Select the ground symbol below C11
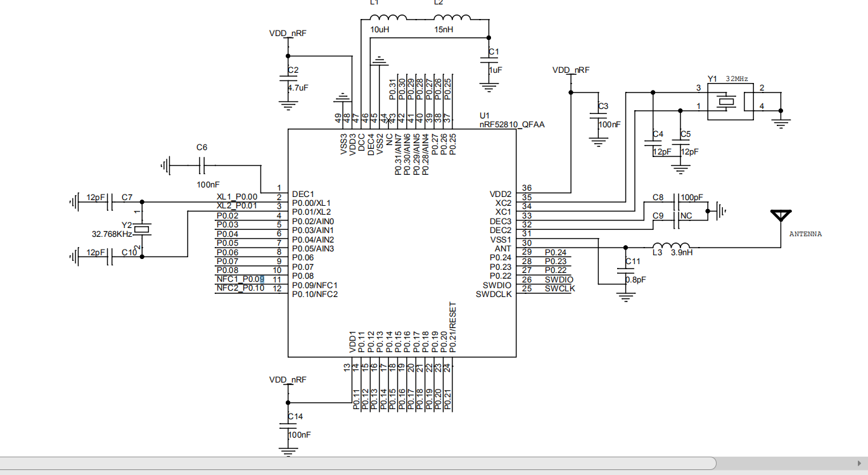The image size is (868, 475). [x=625, y=297]
